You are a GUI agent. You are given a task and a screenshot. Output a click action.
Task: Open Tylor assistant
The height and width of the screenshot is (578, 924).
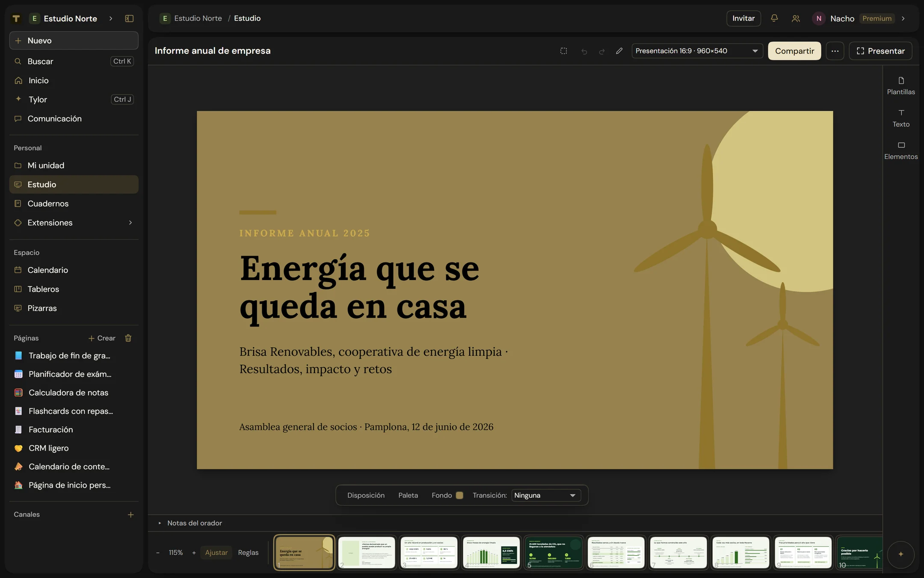pyautogui.click(x=74, y=99)
